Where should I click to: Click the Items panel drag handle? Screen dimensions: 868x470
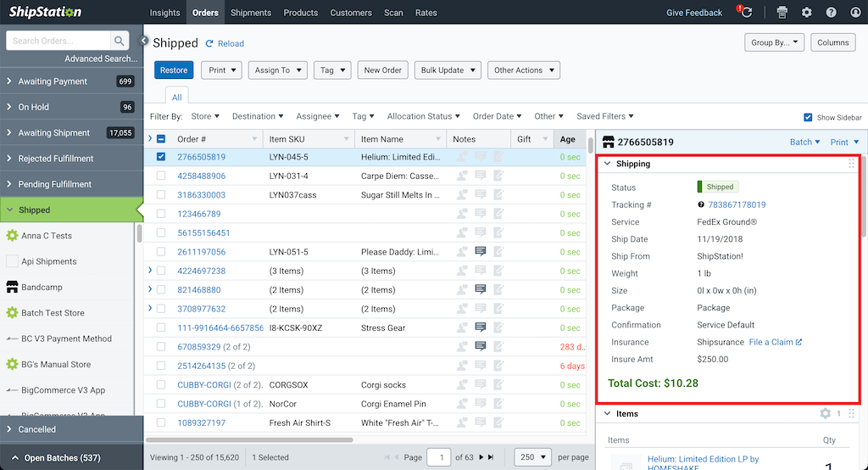click(851, 413)
